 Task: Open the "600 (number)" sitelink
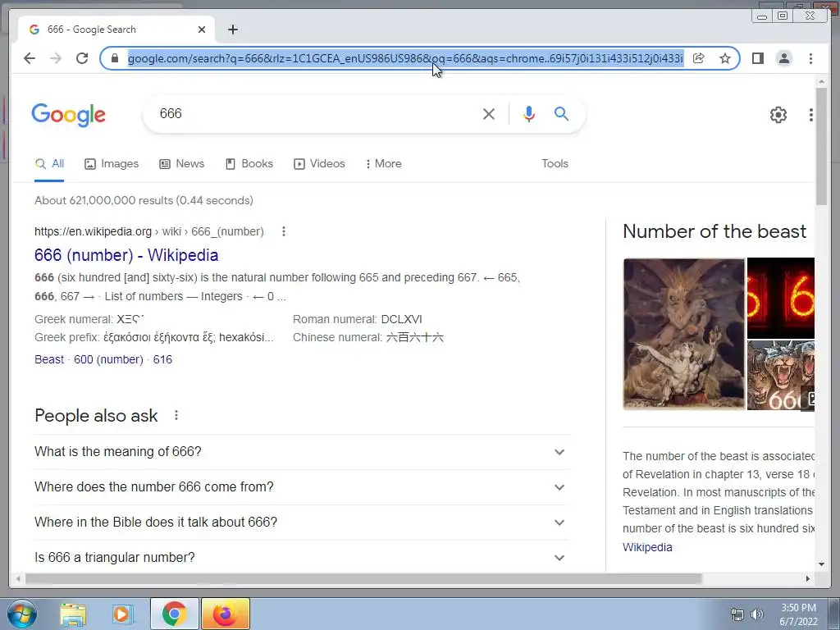pyautogui.click(x=108, y=359)
